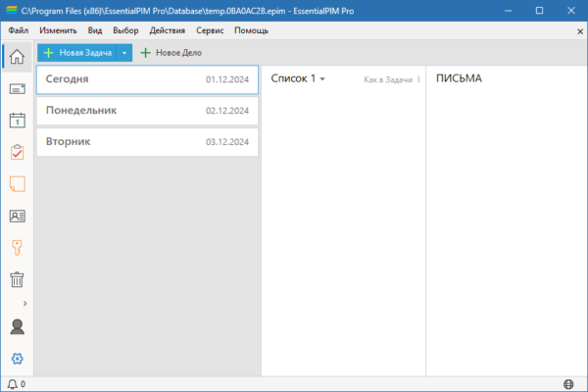This screenshot has height=392, width=588.
Task: Click the Новая Задача button
Action: (77, 53)
